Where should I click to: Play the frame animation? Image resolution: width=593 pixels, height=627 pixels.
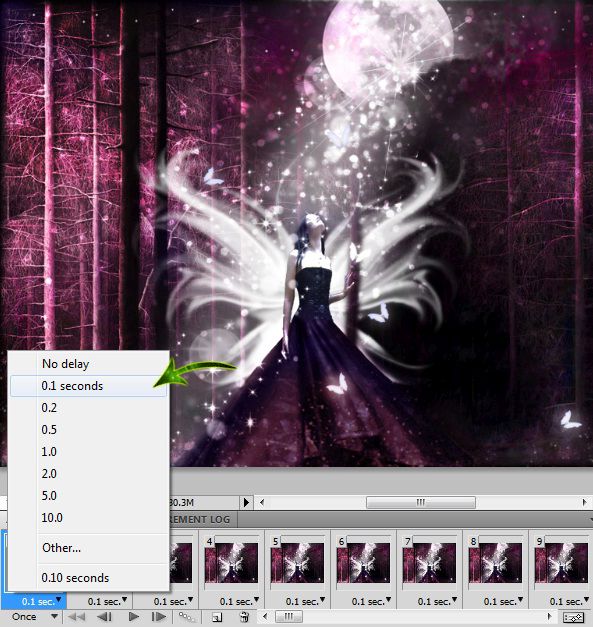(134, 617)
